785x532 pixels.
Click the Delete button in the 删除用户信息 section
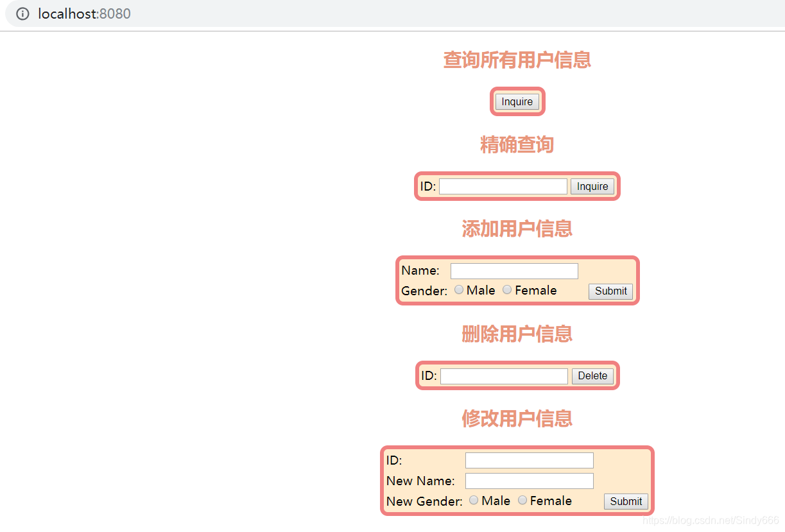(x=592, y=375)
